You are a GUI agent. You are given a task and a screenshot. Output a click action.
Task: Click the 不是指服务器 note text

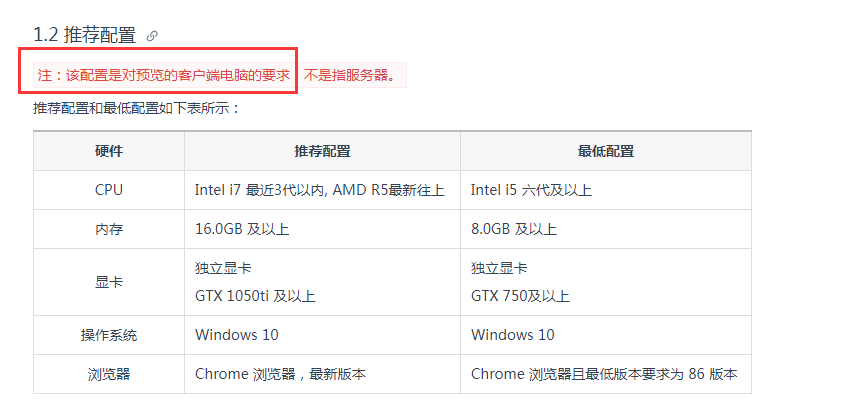click(x=351, y=75)
